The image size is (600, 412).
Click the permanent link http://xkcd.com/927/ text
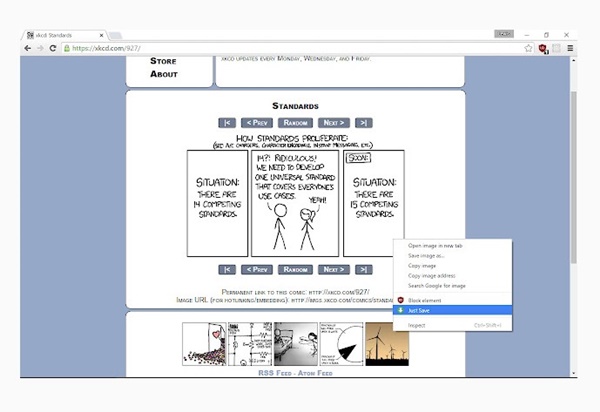(339, 292)
